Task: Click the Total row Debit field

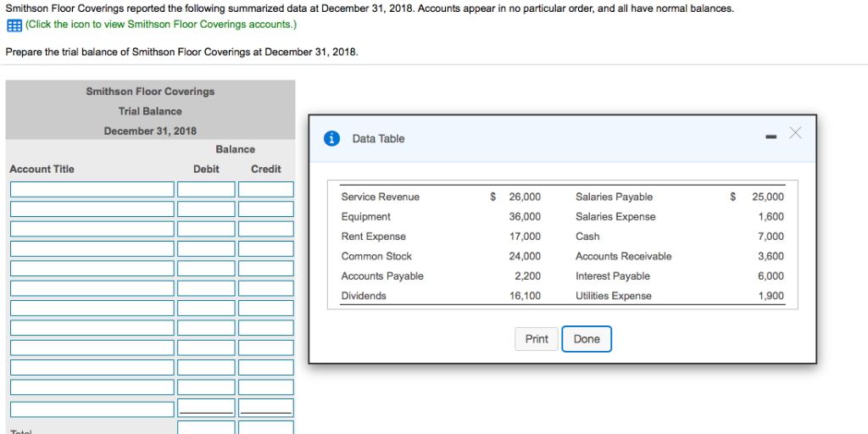Action: pyautogui.click(x=207, y=427)
